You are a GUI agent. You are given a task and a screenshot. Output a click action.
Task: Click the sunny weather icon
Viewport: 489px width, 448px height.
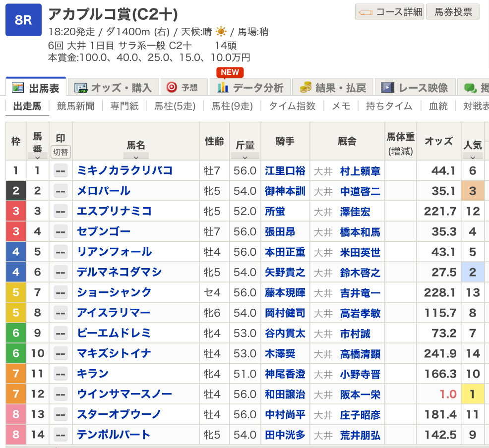point(221,32)
